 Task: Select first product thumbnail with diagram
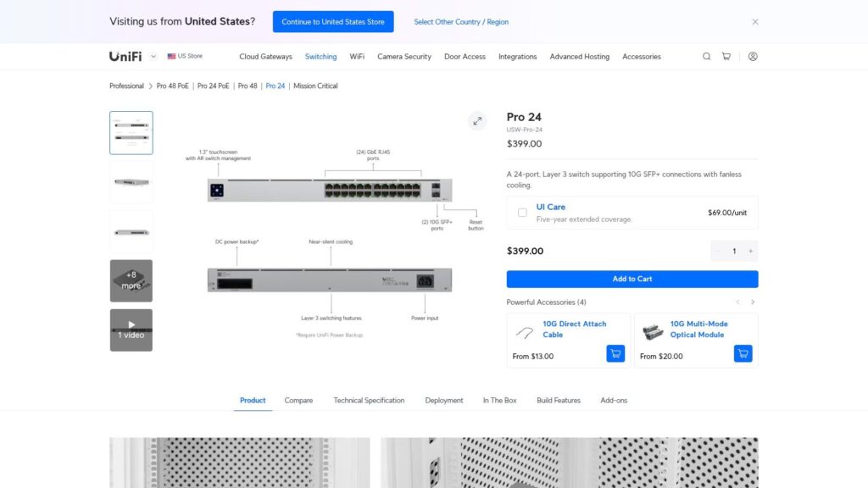pyautogui.click(x=131, y=133)
